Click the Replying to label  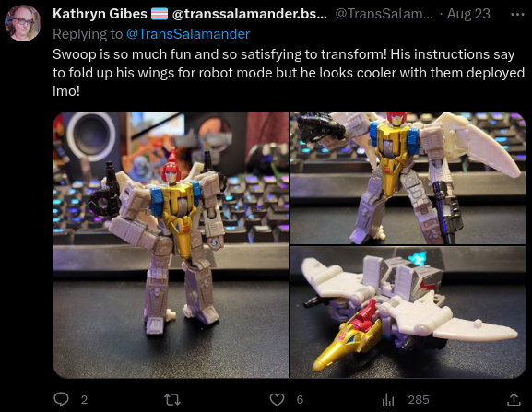click(x=88, y=34)
